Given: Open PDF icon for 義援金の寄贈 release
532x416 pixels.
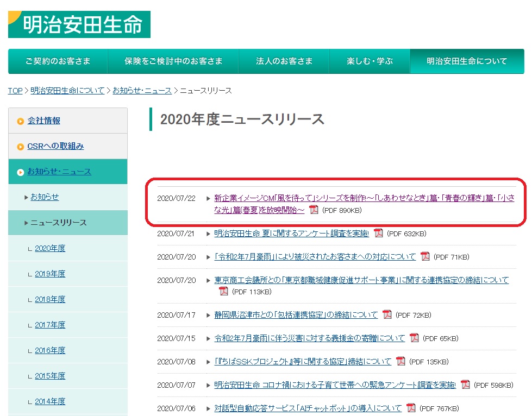Looking at the screenshot, I should pyautogui.click(x=414, y=338).
